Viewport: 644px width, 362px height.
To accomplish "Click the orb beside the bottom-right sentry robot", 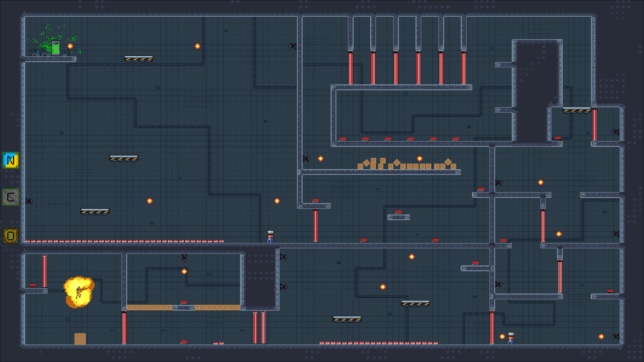I will 502,336.
